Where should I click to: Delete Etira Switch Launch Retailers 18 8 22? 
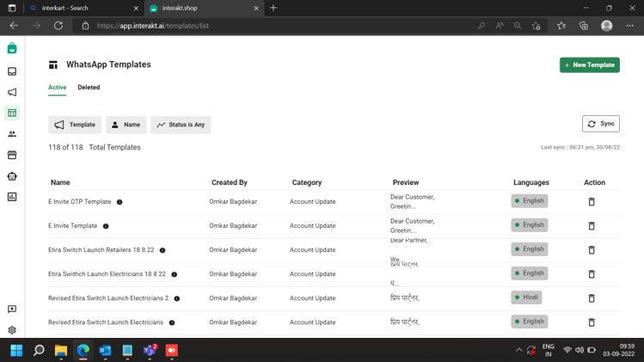click(x=592, y=250)
